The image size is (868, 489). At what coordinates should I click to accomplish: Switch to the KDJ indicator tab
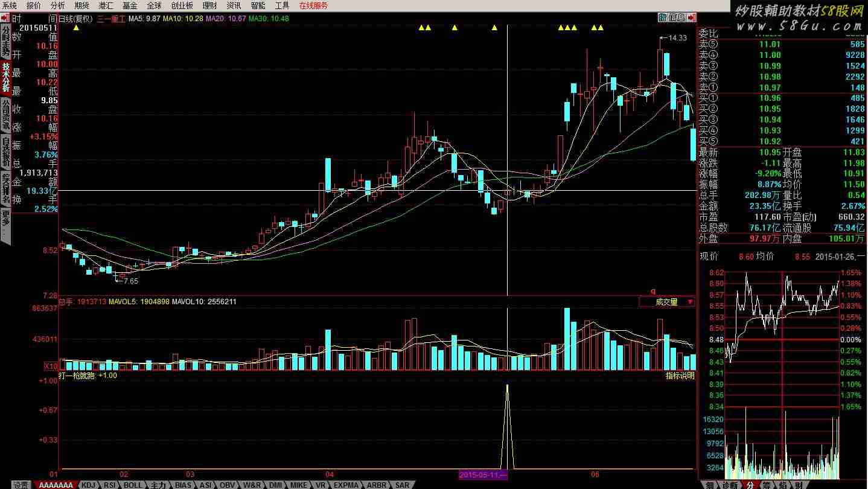[88, 485]
